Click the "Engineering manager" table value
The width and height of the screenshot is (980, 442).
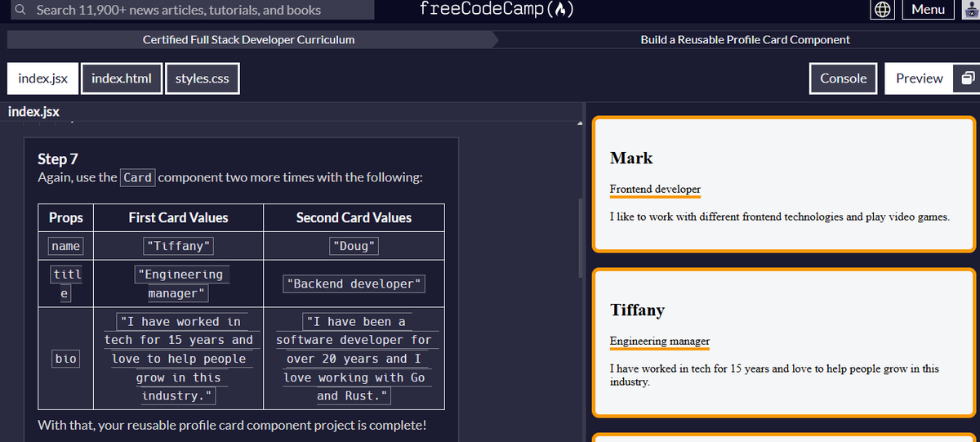(x=178, y=284)
